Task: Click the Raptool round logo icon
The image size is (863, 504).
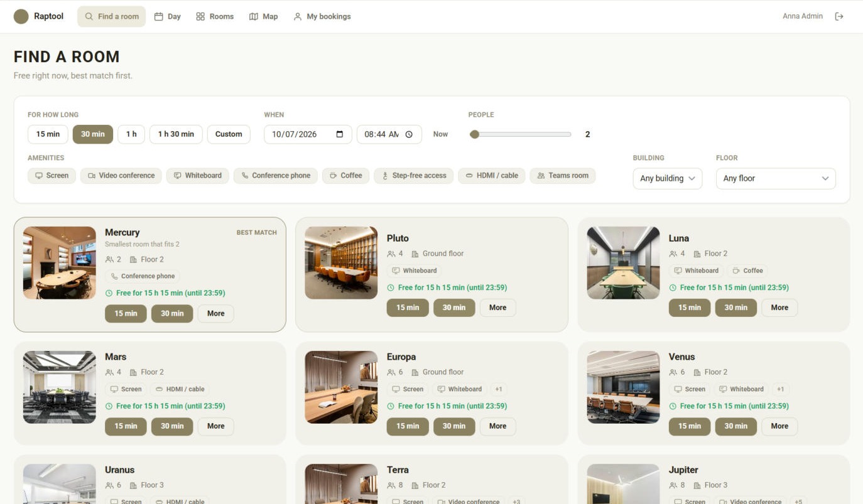Action: (x=21, y=16)
